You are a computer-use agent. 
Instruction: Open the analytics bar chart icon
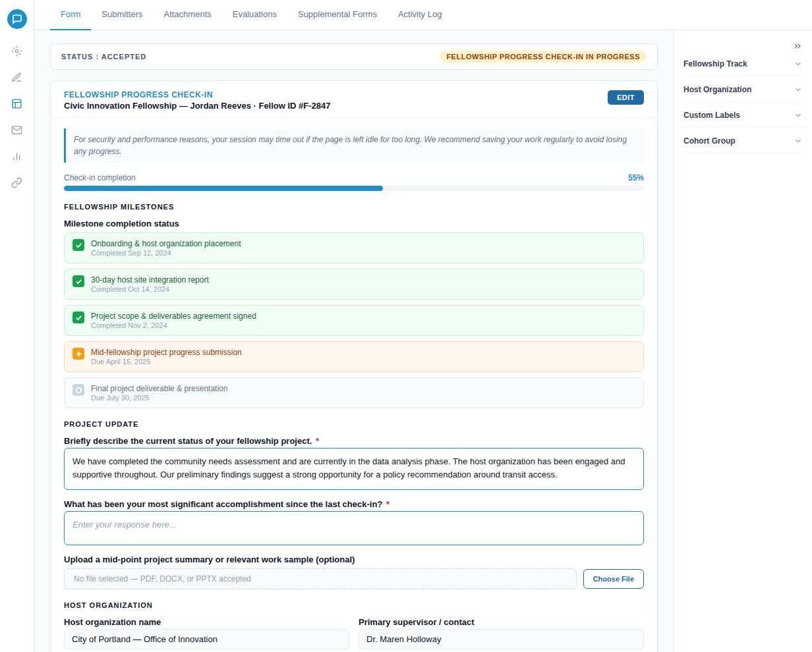pos(16,156)
